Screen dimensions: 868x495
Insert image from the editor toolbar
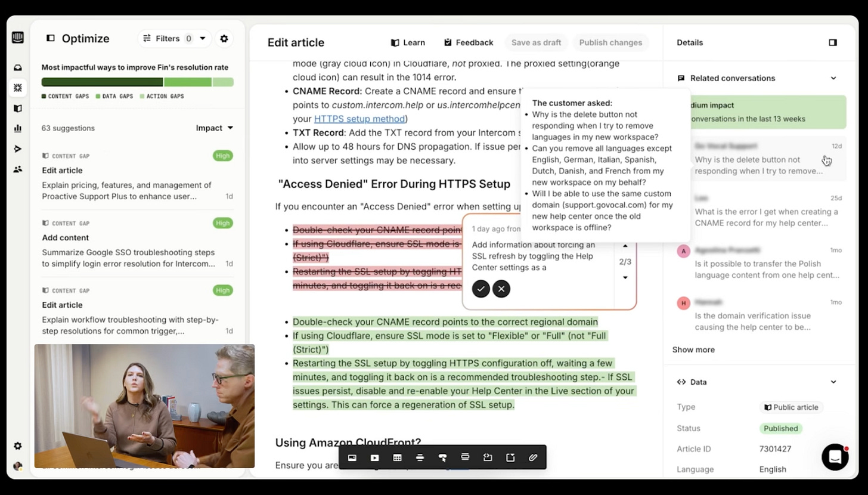click(x=352, y=457)
